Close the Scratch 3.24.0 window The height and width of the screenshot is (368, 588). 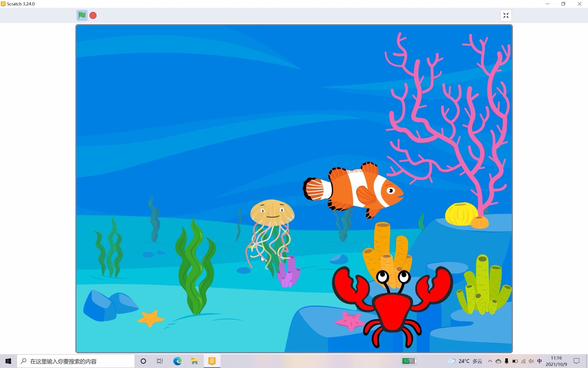pos(580,4)
